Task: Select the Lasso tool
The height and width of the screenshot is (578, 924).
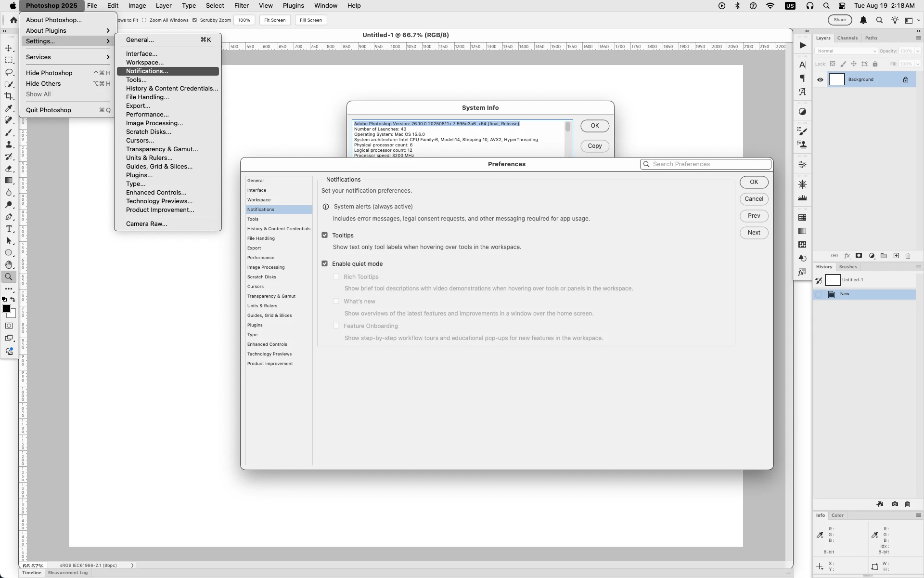Action: pyautogui.click(x=9, y=72)
